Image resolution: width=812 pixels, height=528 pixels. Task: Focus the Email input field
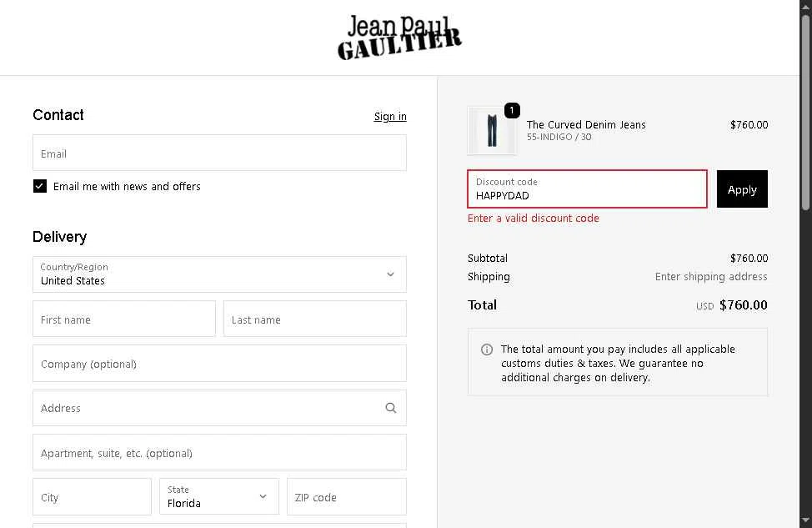219,153
